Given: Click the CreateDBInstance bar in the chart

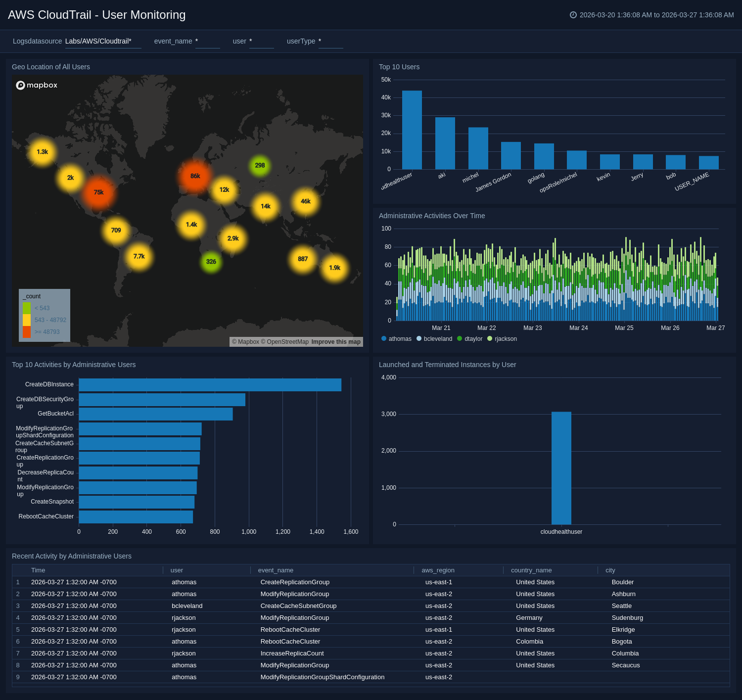Looking at the screenshot, I should [210, 385].
